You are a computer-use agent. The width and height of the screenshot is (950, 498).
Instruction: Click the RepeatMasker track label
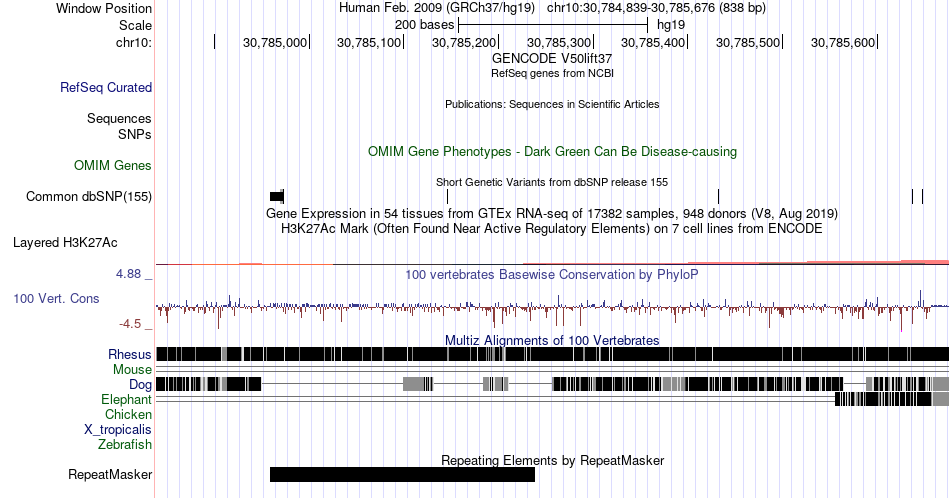coord(110,474)
